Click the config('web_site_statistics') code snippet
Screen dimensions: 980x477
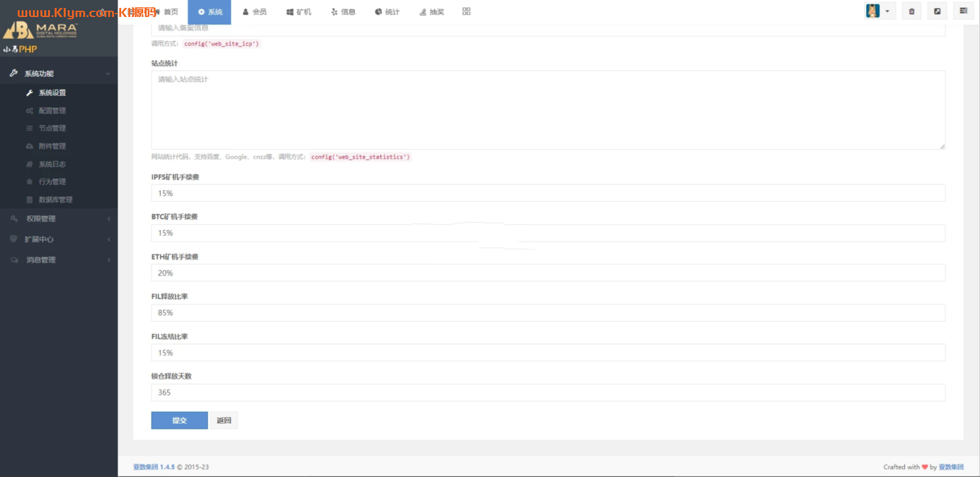point(360,157)
